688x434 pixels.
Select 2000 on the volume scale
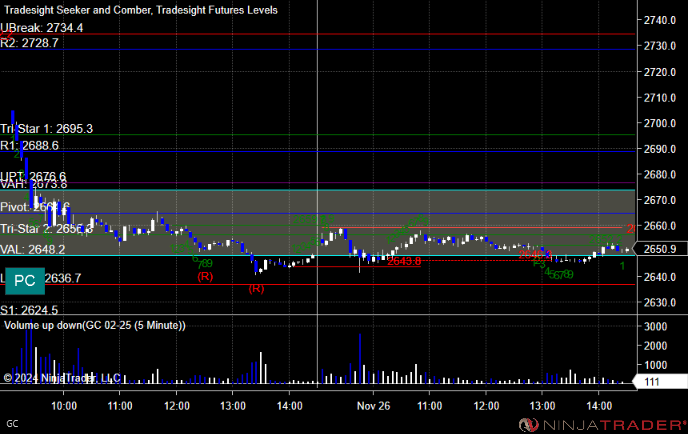pos(655,346)
